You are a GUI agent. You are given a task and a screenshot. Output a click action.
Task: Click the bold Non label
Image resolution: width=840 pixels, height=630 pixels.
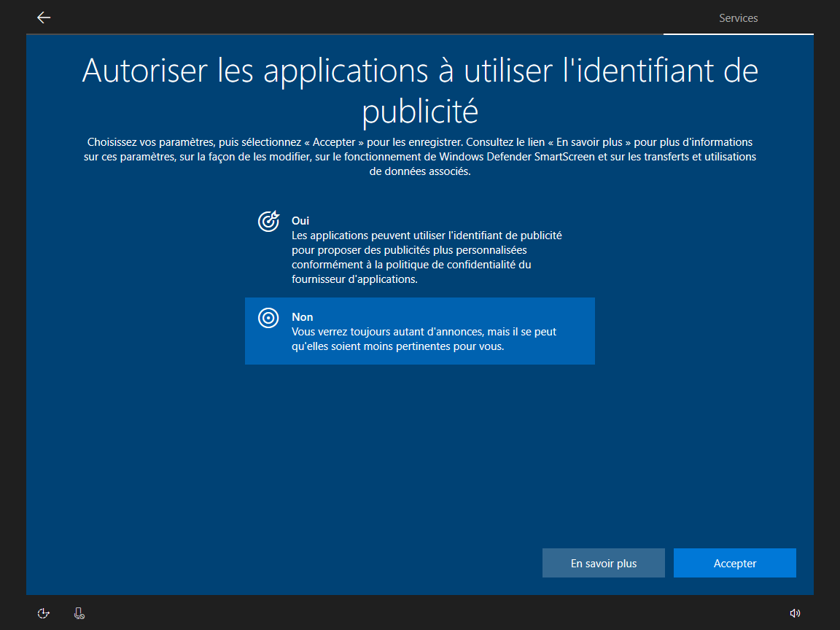click(x=302, y=317)
